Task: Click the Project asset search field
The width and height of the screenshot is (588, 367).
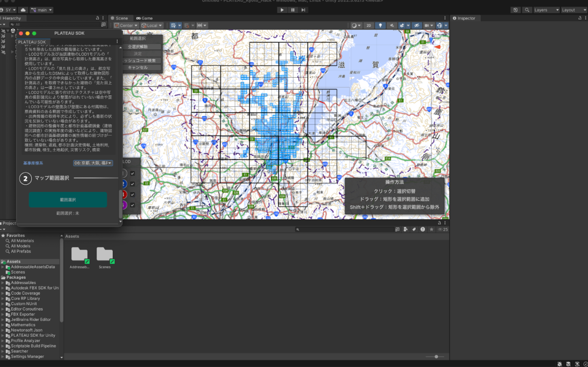Action: coord(344,229)
